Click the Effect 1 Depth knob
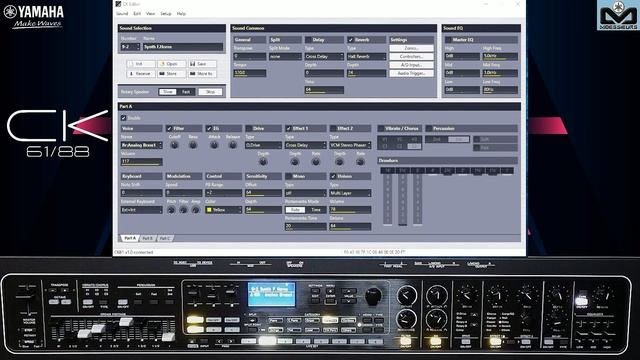The width and height of the screenshot is (640, 360). pyautogui.click(x=295, y=162)
